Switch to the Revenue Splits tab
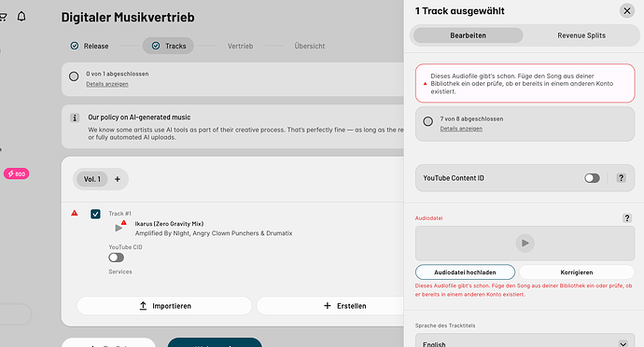Viewport: 644px width, 347px height. (x=581, y=35)
